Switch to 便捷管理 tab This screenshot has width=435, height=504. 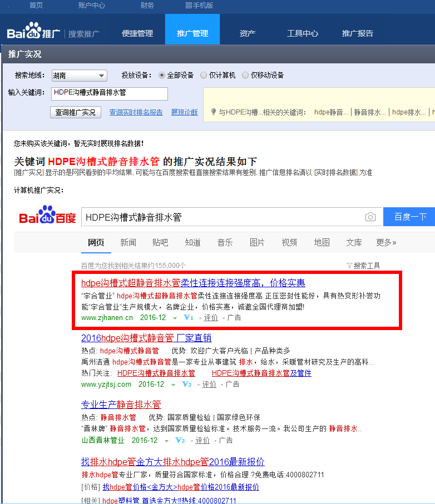click(137, 33)
